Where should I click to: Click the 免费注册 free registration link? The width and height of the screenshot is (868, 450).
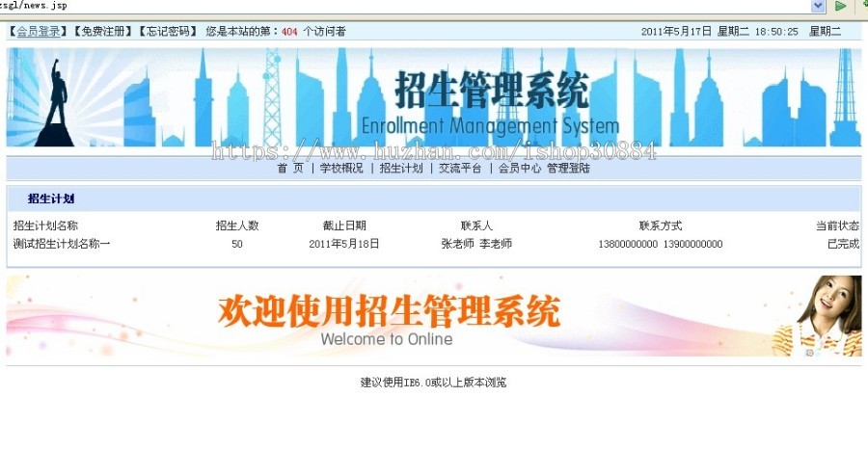(x=103, y=32)
